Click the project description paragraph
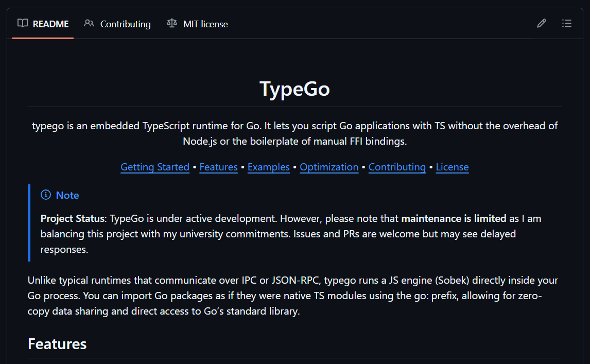Screen dimensions: 590x364 point(294,133)
